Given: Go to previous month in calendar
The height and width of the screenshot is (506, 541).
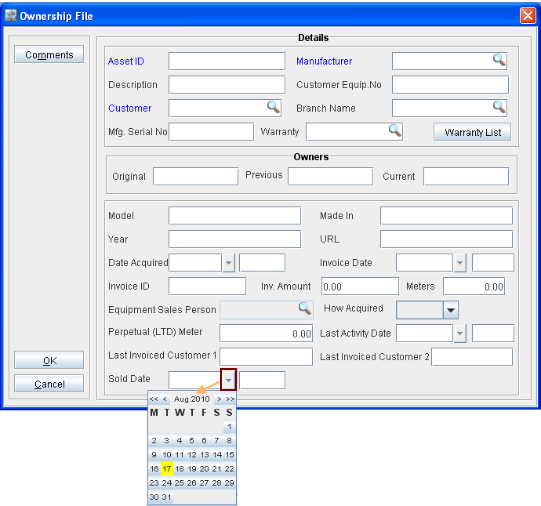Looking at the screenshot, I should [x=165, y=399].
